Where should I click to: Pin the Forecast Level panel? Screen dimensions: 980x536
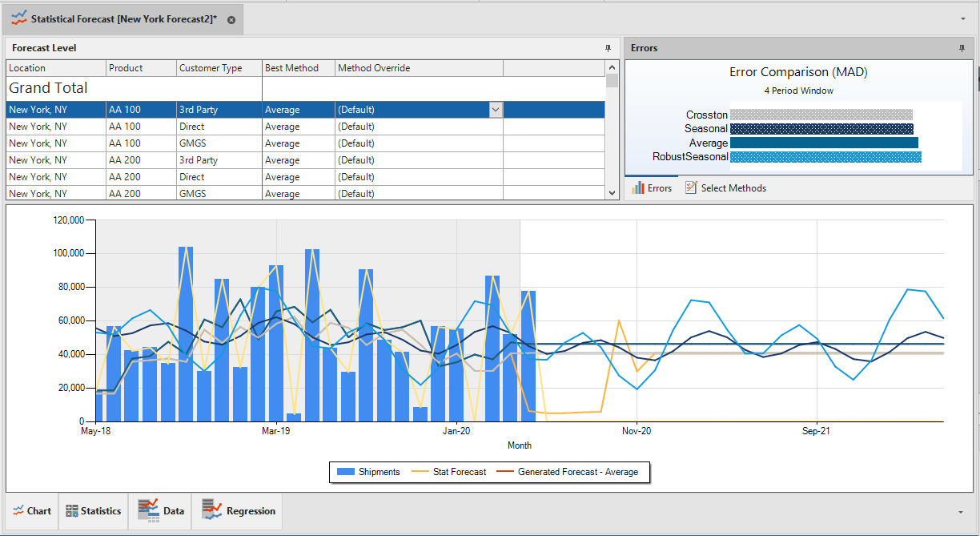(x=608, y=48)
